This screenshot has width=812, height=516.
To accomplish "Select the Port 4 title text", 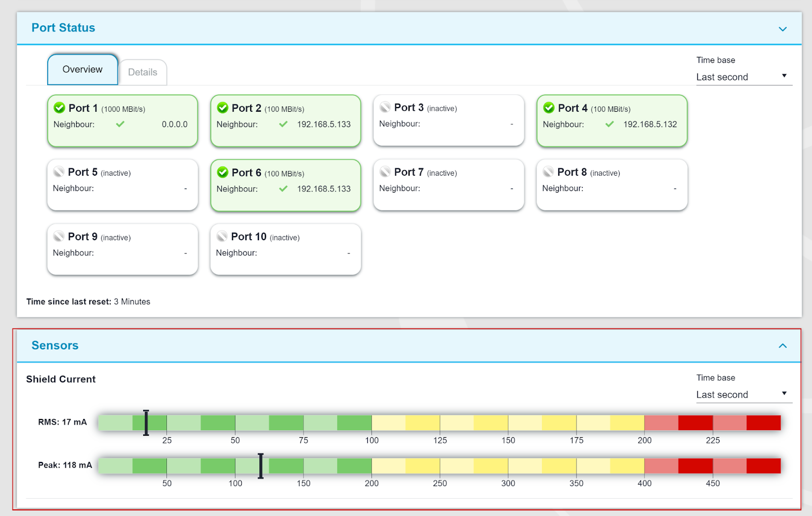I will (573, 108).
